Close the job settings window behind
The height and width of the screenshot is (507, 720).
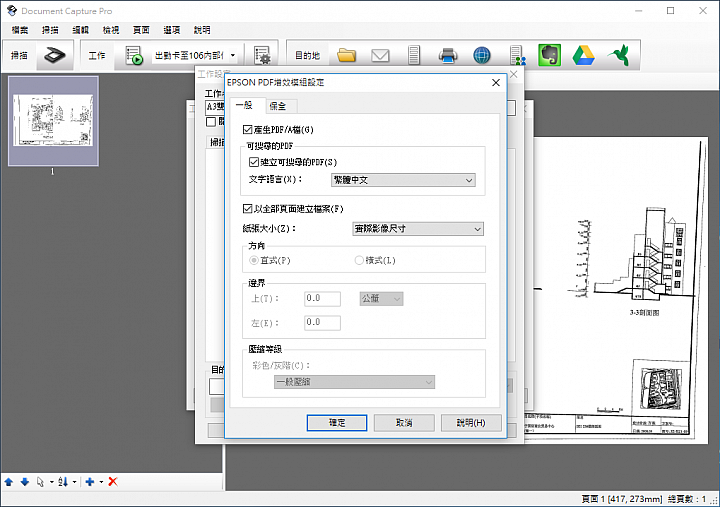[x=514, y=74]
